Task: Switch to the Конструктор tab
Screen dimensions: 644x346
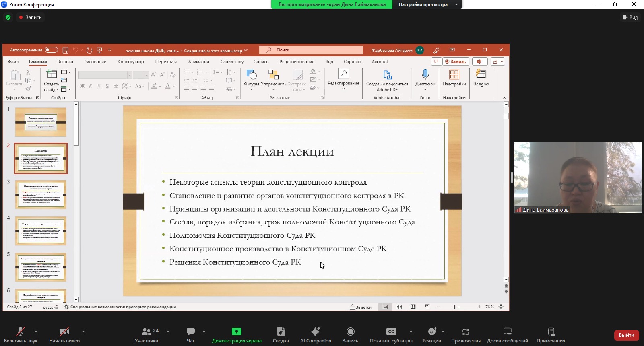Action: [x=131, y=62]
